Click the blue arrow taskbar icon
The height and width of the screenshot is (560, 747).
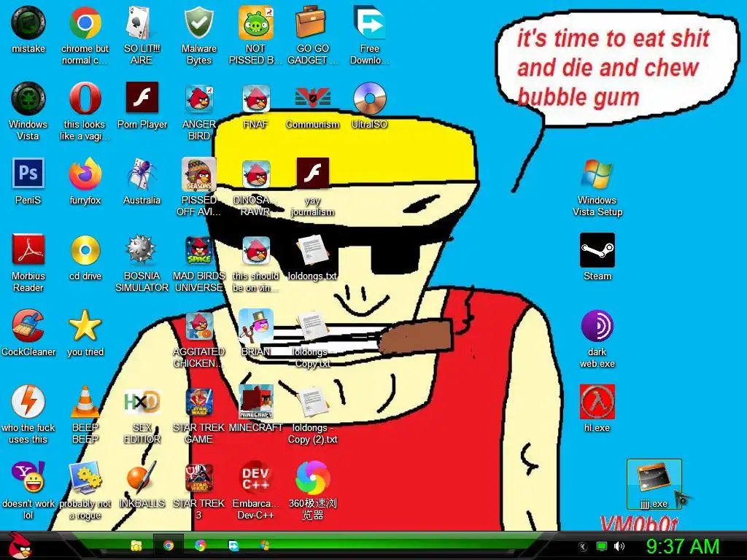233,545
